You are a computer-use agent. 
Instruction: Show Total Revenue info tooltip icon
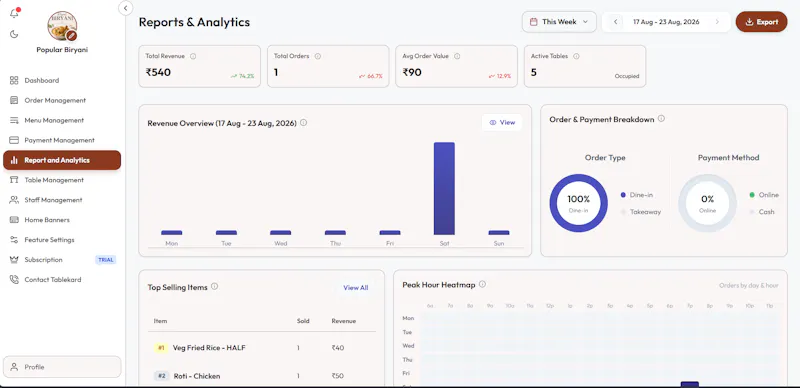[x=193, y=56]
